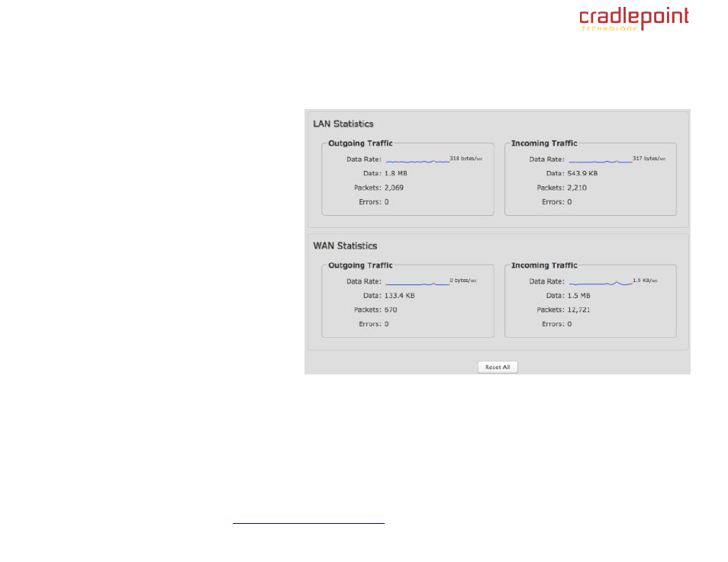Viewport: 728px width, 562px height.
Task: Select the WAN incoming '1.5 KB/sec' value
Action: tap(646, 281)
